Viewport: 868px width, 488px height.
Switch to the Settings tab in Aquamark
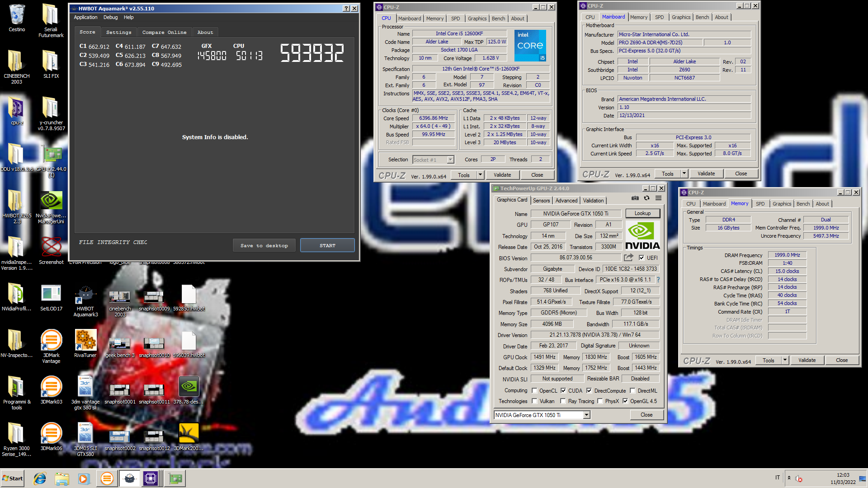[118, 32]
